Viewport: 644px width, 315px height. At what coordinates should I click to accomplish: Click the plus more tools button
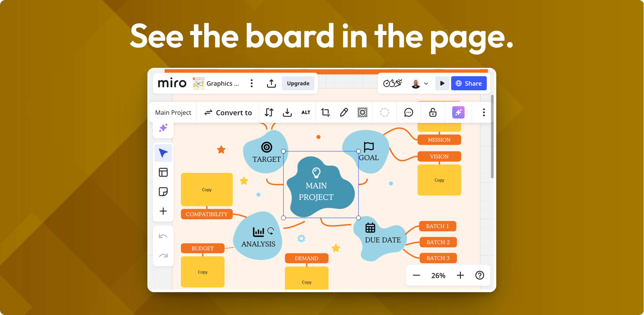[163, 211]
